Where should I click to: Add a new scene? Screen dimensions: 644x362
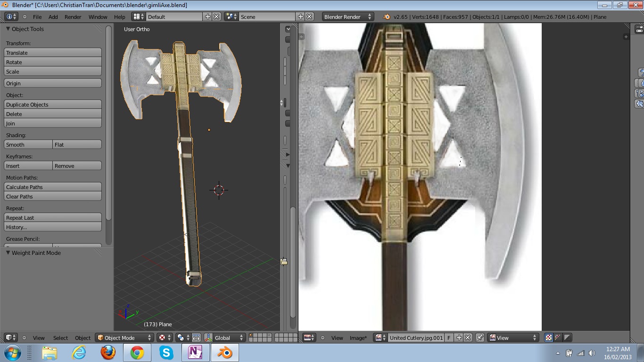[x=300, y=16]
